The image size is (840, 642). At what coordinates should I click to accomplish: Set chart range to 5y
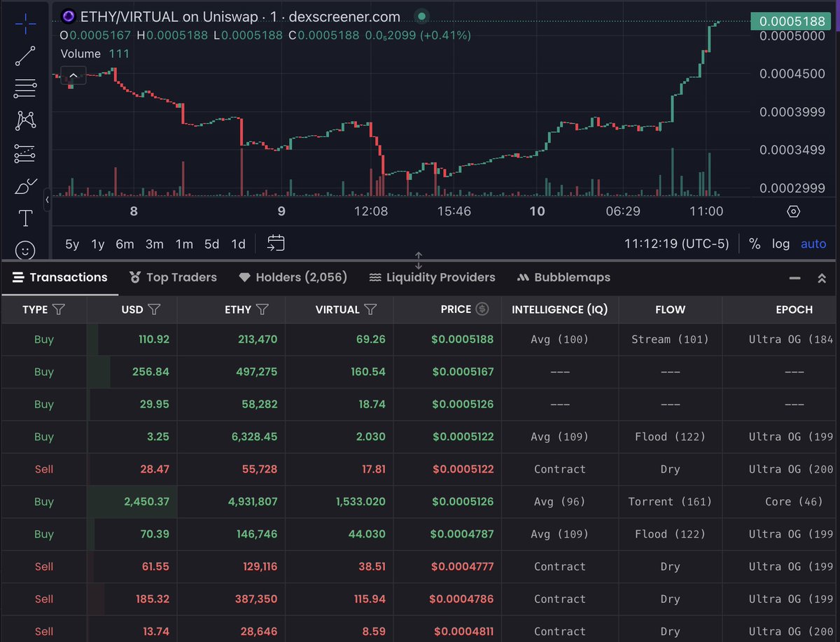click(72, 244)
